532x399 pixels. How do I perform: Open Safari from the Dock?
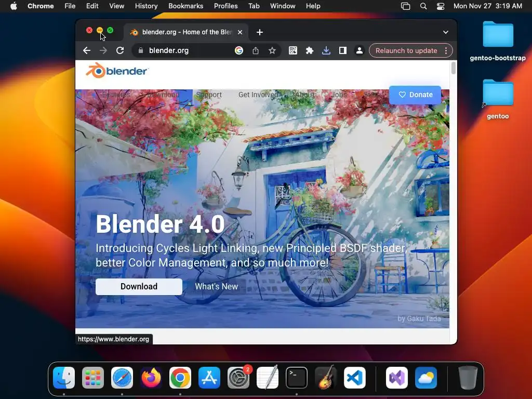[122, 378]
